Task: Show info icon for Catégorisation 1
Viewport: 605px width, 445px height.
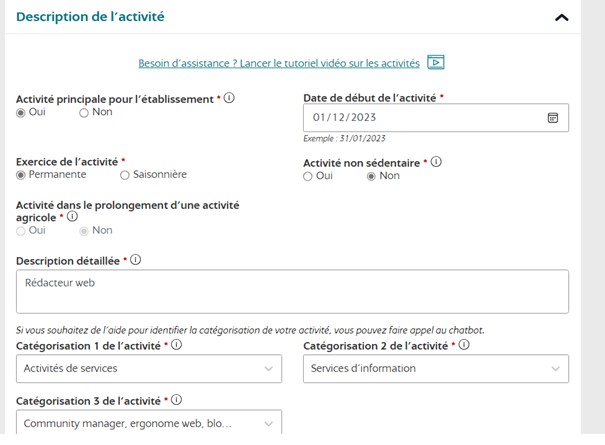Action: click(x=176, y=345)
